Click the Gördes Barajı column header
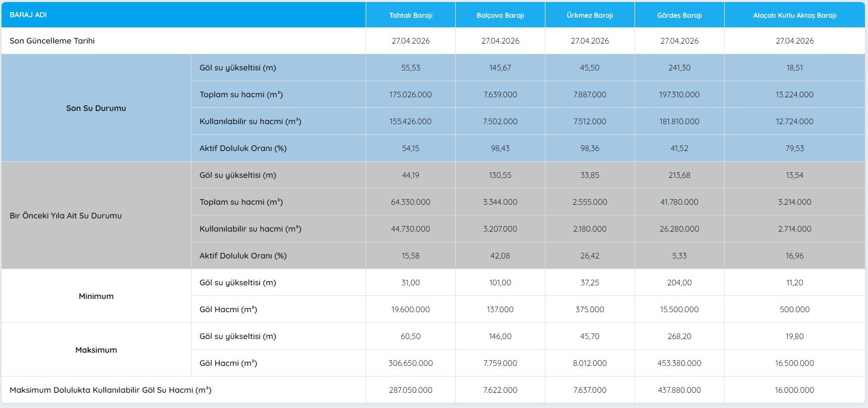Screen dimensions: 868x408 (679, 15)
